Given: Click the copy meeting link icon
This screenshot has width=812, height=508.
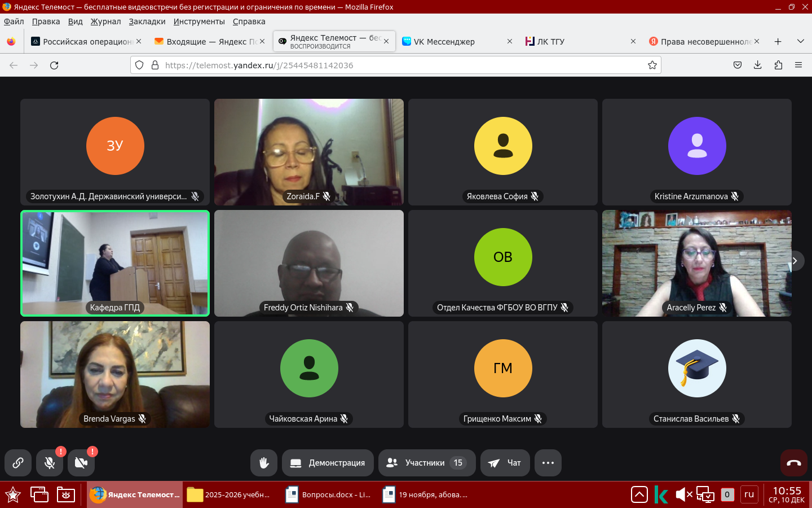Looking at the screenshot, I should [18, 463].
